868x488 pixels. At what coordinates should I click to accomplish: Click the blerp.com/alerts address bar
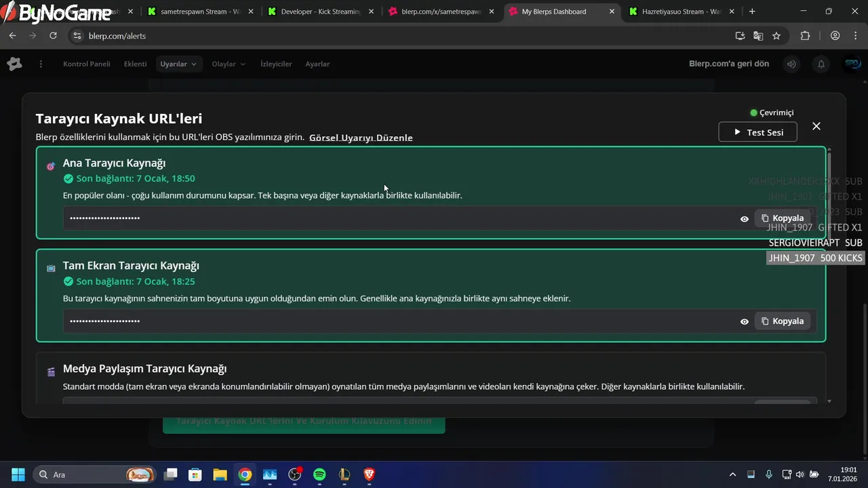(407, 36)
